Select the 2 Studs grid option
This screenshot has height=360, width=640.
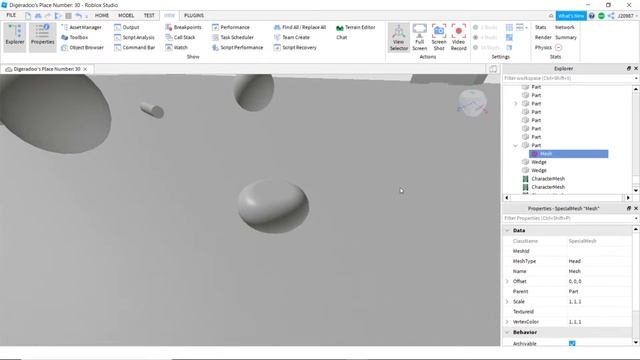(485, 27)
